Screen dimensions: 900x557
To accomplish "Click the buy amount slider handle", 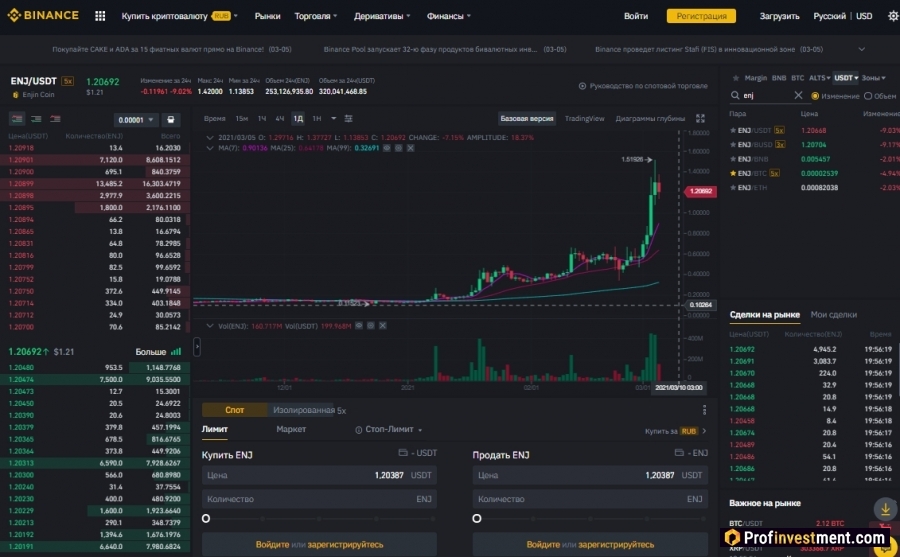I will (206, 519).
